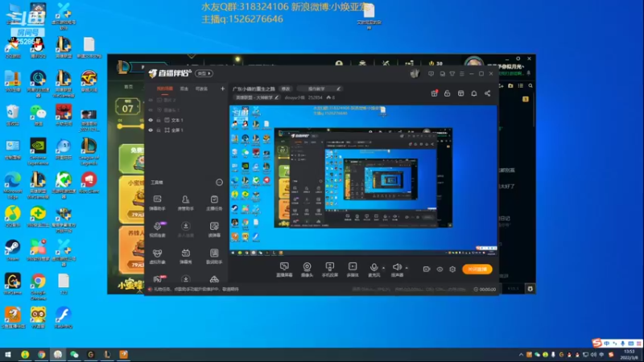Toggle lock on 全屏 1 layer
This screenshot has height=362, width=644.
tap(159, 130)
